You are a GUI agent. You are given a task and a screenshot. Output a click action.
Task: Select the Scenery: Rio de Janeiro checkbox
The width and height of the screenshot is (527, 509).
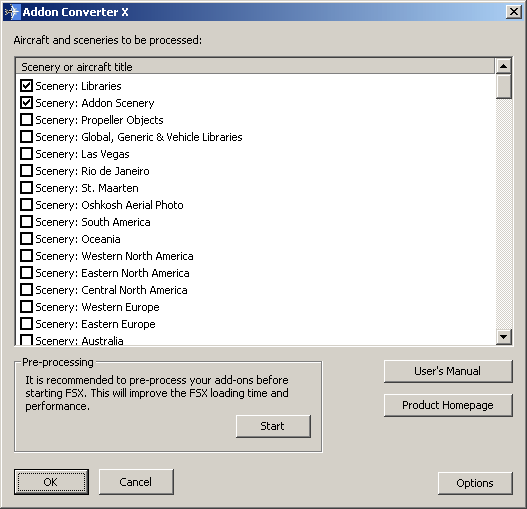coord(26,170)
